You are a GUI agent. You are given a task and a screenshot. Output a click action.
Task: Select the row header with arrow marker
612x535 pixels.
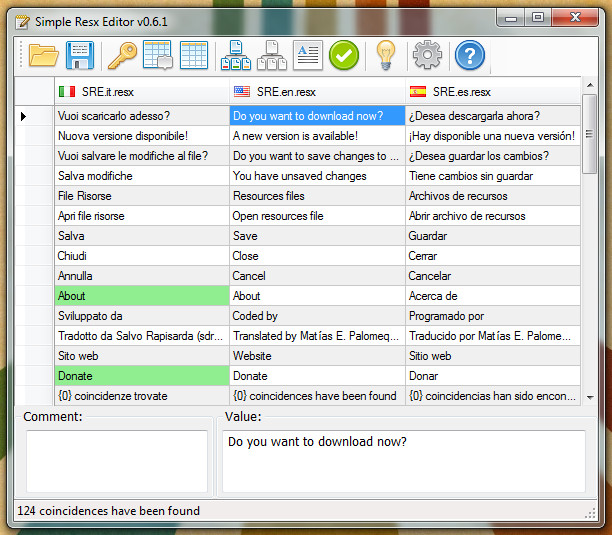(34, 116)
